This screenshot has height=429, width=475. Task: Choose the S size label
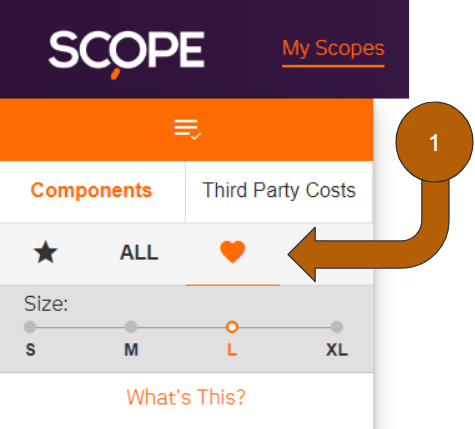point(31,350)
